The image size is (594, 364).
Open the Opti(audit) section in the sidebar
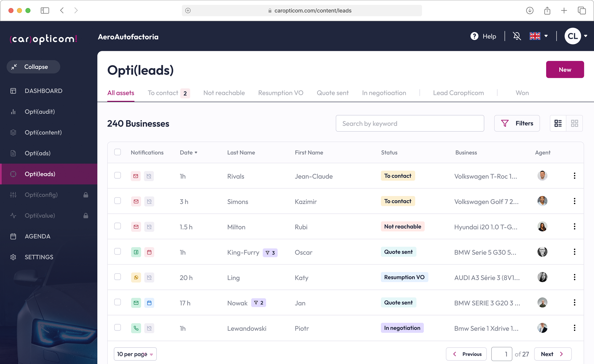[39, 111]
